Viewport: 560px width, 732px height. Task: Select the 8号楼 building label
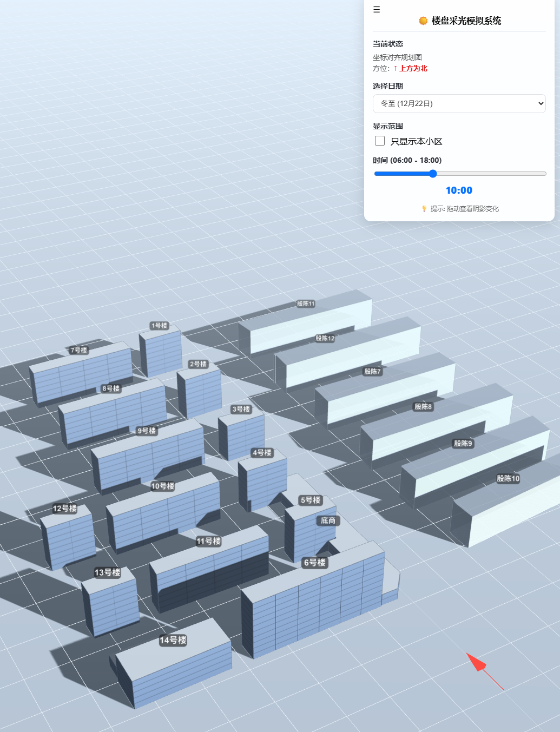pyautogui.click(x=111, y=388)
